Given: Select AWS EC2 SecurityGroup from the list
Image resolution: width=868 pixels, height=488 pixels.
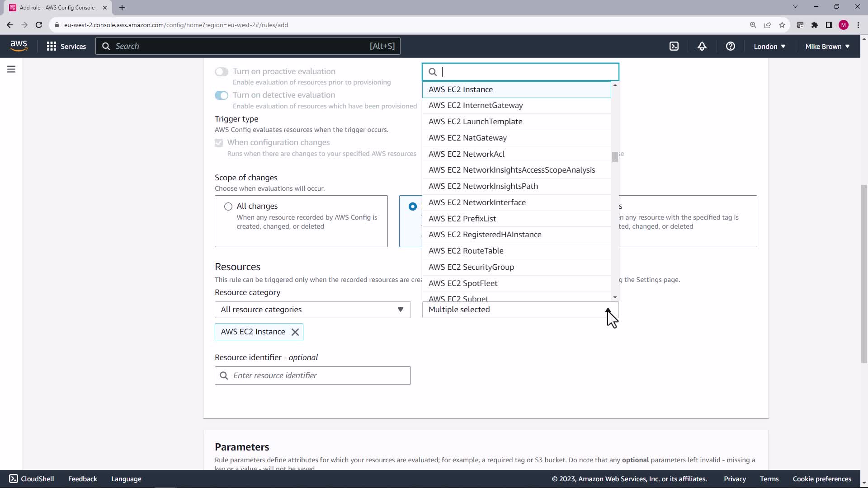Looking at the screenshot, I should (x=471, y=267).
